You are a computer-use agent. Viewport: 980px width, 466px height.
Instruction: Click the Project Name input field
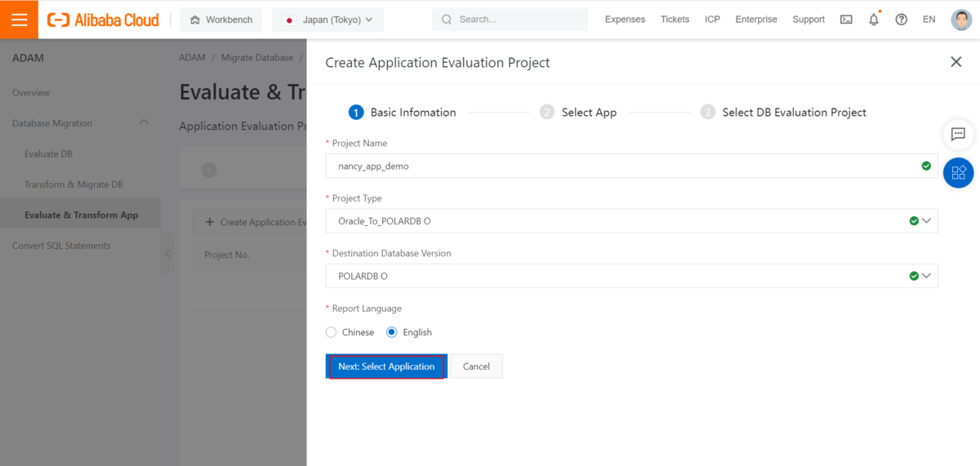click(631, 166)
